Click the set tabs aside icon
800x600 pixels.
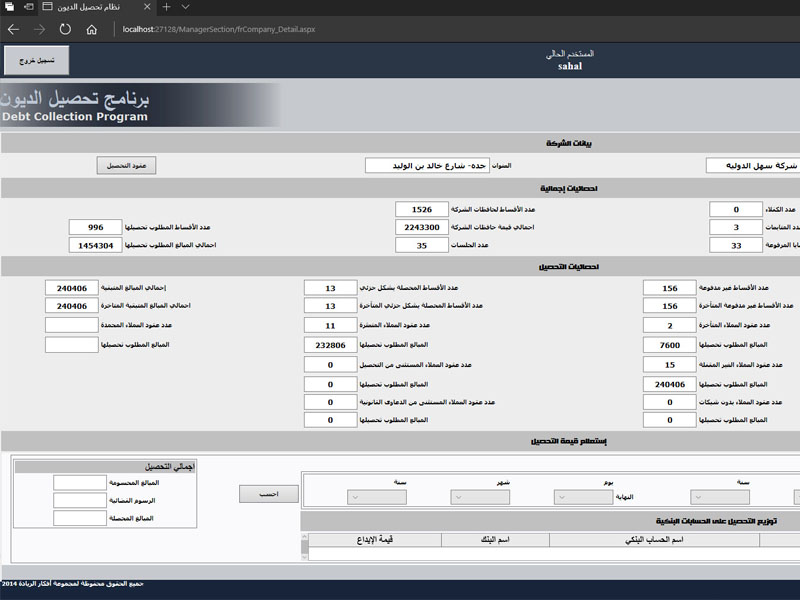tap(29, 7)
